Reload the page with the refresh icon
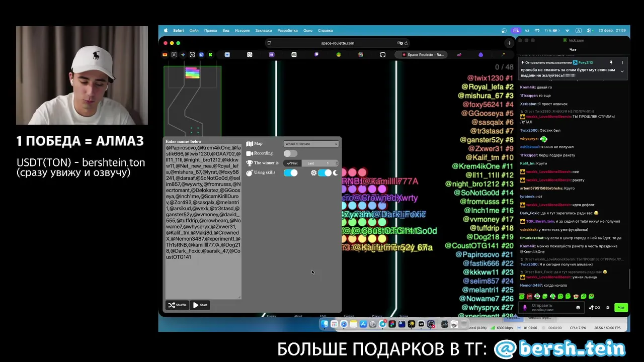644x362 pixels. 406,43
